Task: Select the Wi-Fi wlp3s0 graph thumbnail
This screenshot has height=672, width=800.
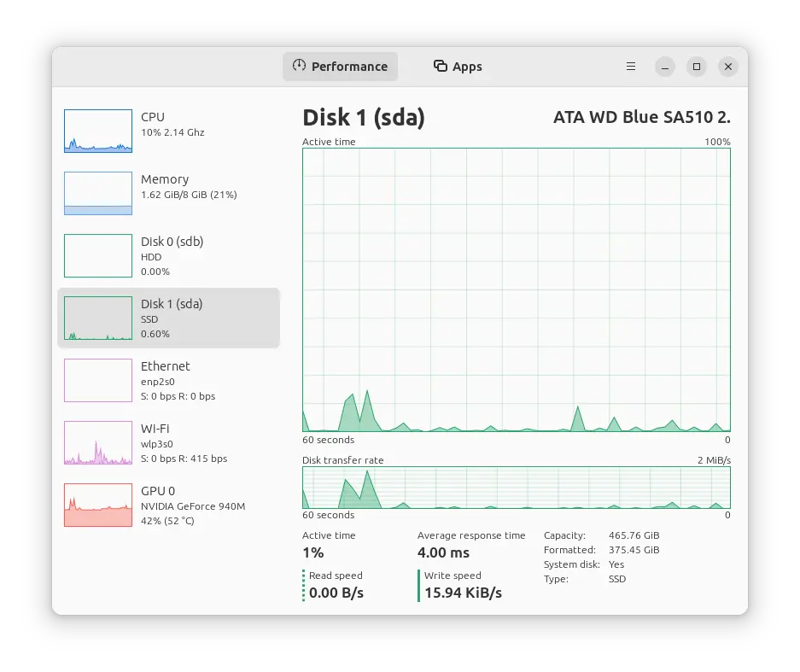Action: click(98, 442)
